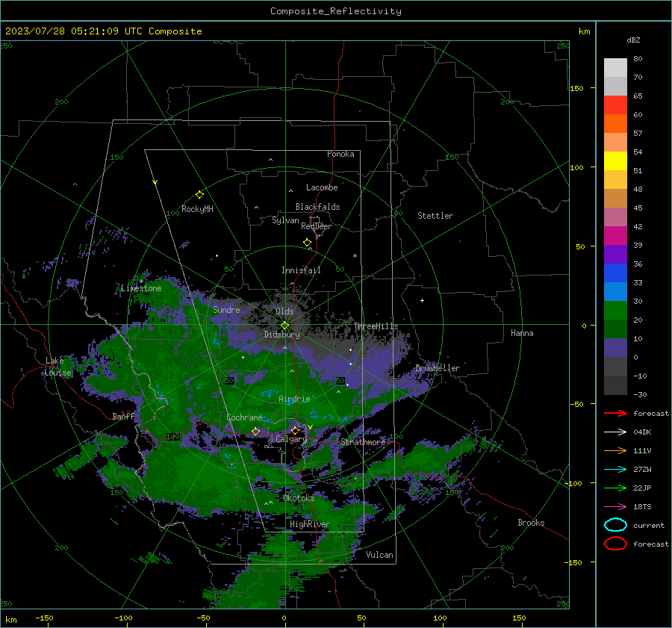
Task: Select the Sundre label
Action: tap(226, 309)
